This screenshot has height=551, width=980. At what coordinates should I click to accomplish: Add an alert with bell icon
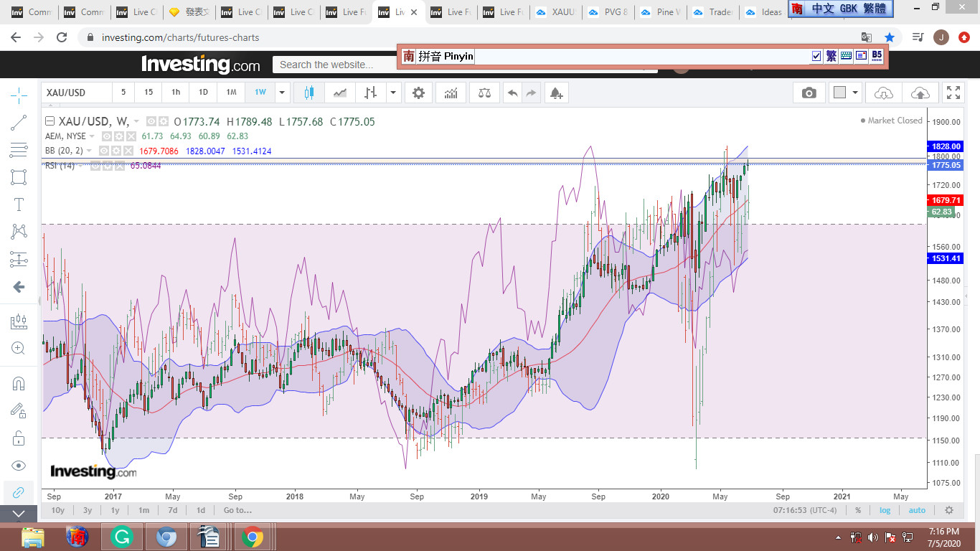click(x=555, y=93)
